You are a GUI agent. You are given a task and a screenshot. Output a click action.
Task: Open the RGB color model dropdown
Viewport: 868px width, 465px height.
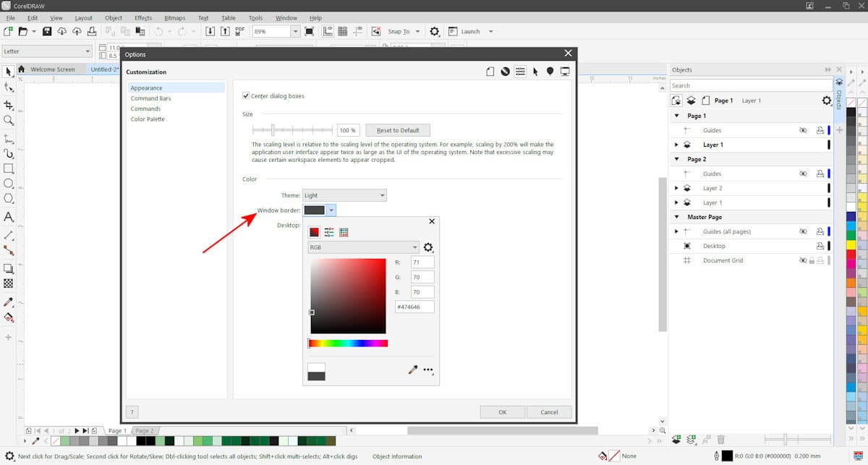click(x=363, y=247)
